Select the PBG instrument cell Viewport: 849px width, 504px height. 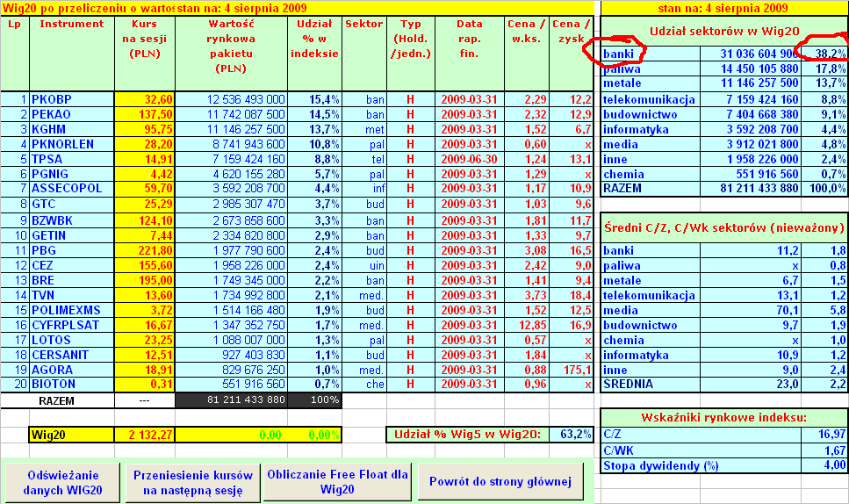[x=71, y=250]
